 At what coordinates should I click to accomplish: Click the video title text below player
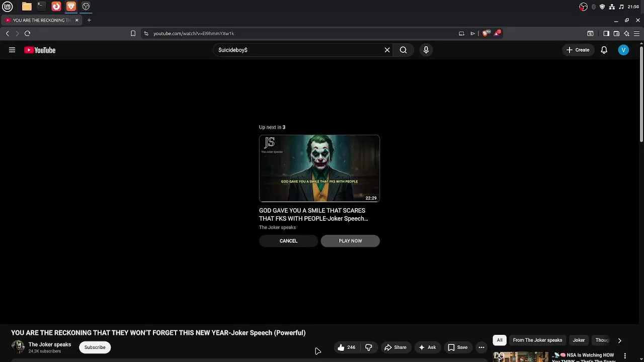(158, 333)
